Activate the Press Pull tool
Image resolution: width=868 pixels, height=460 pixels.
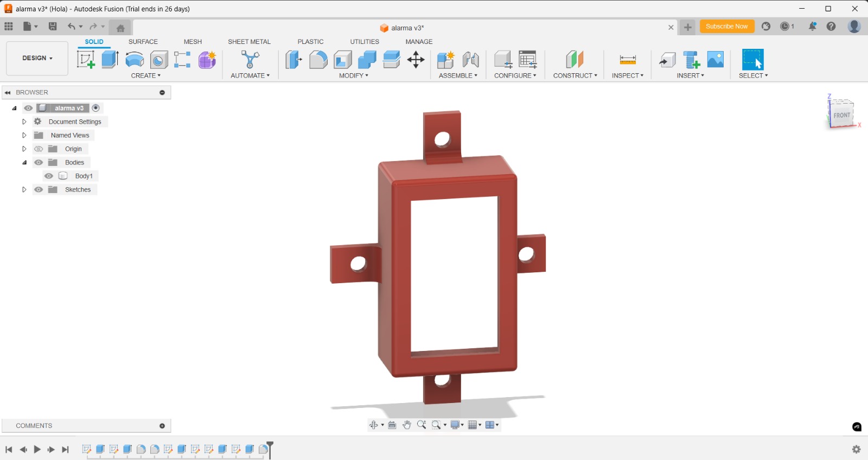click(293, 60)
